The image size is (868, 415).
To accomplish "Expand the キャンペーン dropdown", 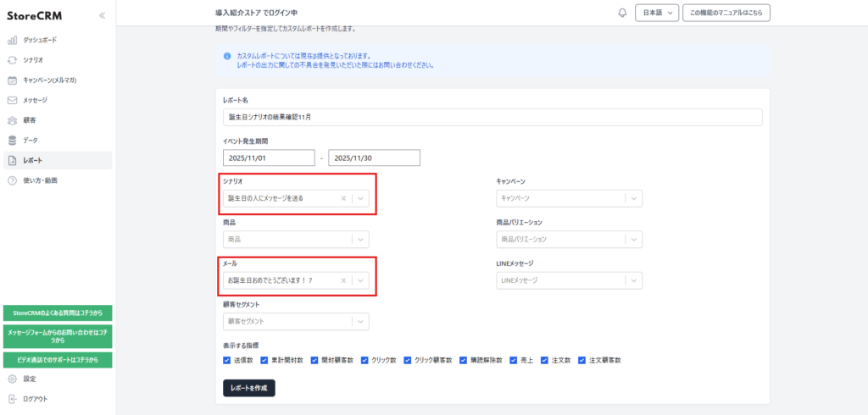I will 632,198.
